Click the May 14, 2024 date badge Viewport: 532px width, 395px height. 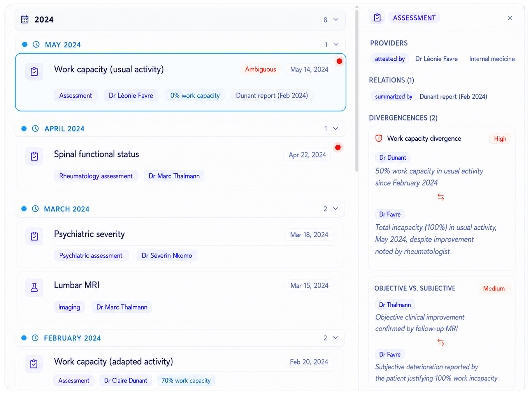309,69
